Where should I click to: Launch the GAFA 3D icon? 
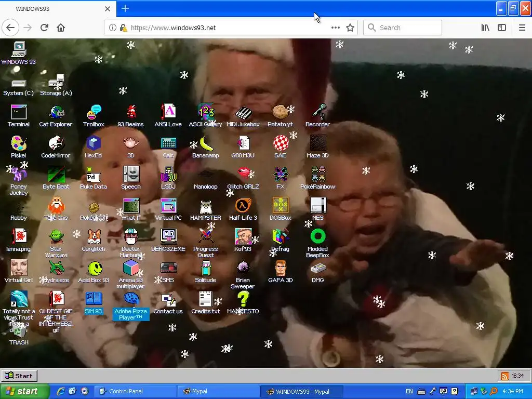coord(281,272)
